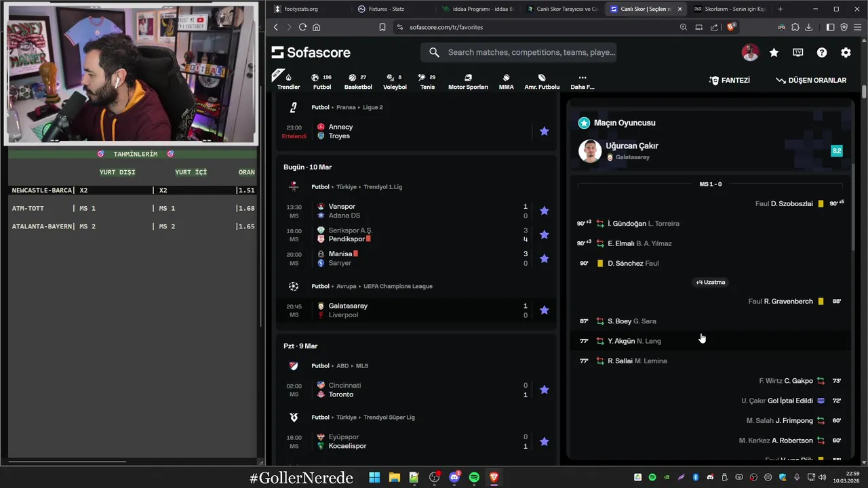Toggle favorite star for Serikspor match
The image size is (868, 488).
tap(544, 235)
